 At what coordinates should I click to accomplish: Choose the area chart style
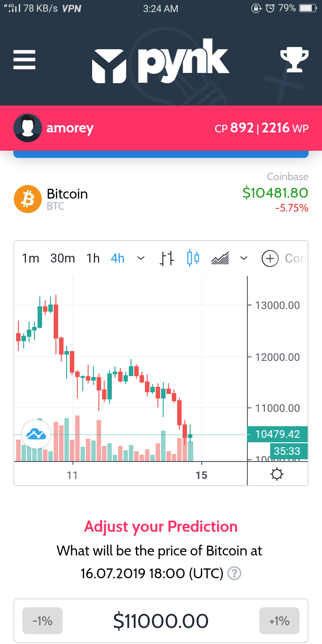click(x=220, y=258)
